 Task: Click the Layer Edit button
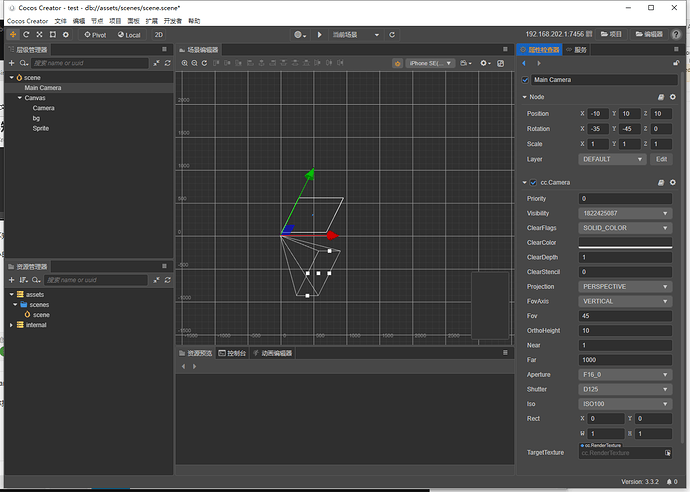pos(661,159)
